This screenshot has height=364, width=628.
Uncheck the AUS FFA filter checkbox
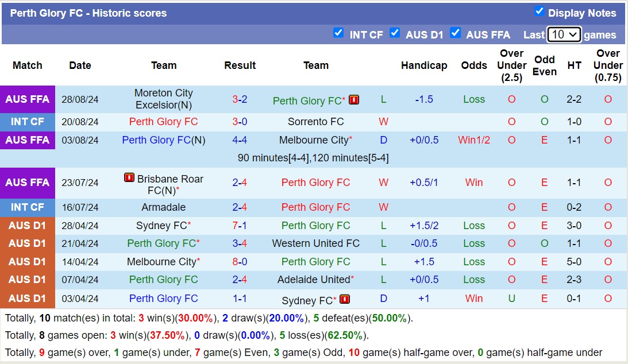456,34
